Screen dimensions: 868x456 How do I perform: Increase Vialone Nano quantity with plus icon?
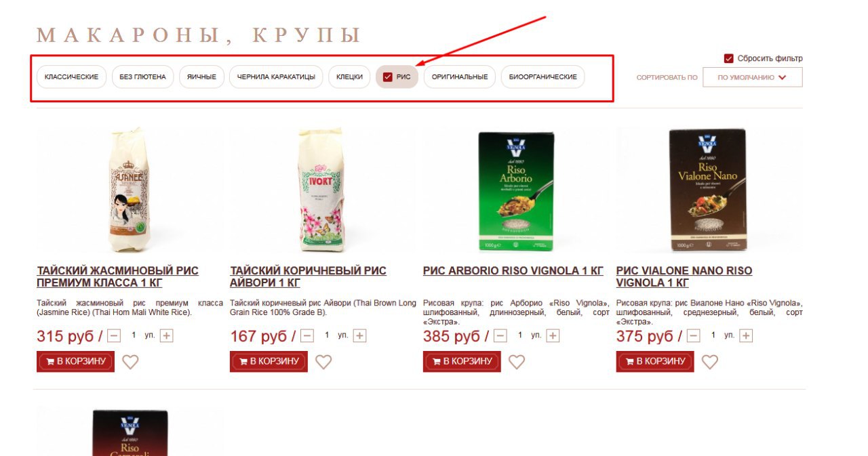tap(746, 335)
